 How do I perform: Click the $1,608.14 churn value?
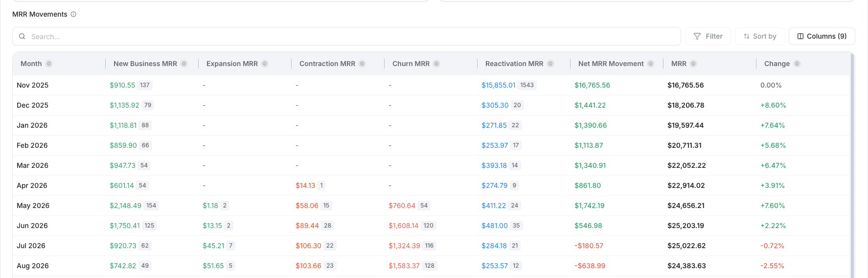point(404,226)
